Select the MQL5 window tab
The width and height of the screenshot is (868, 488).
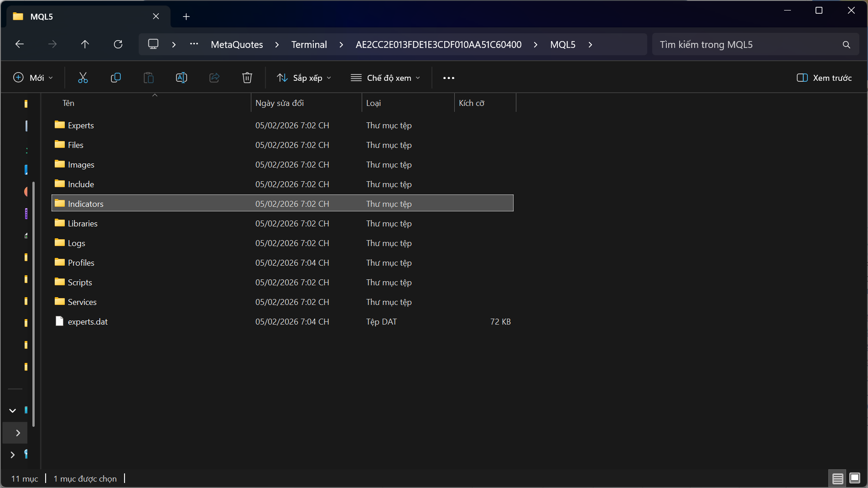coord(88,17)
